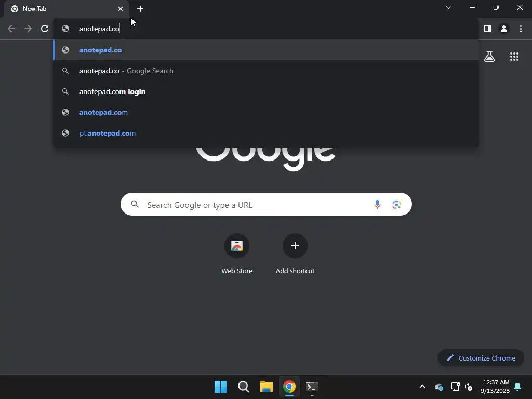The image size is (532, 399).
Task: Restore down the Chrome window
Action: 496,7
